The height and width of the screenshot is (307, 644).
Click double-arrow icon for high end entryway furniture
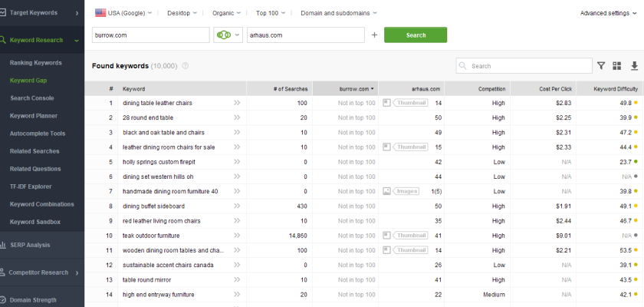pos(237,294)
